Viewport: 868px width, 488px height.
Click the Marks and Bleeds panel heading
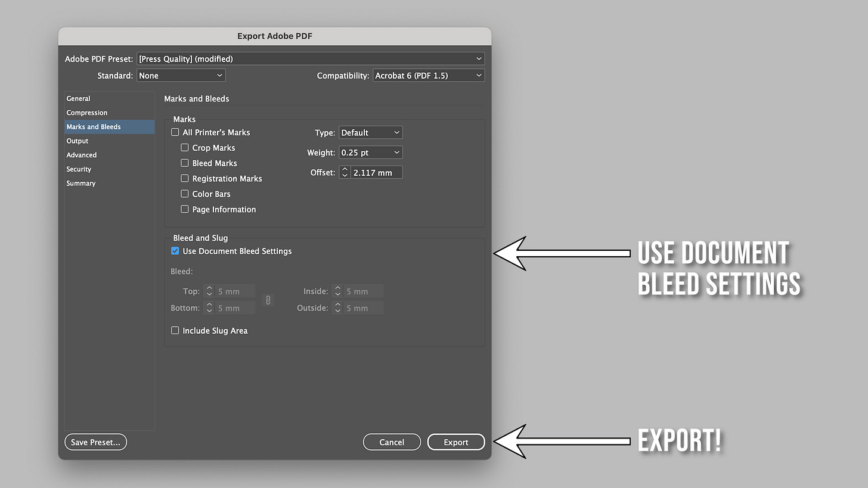coord(197,99)
